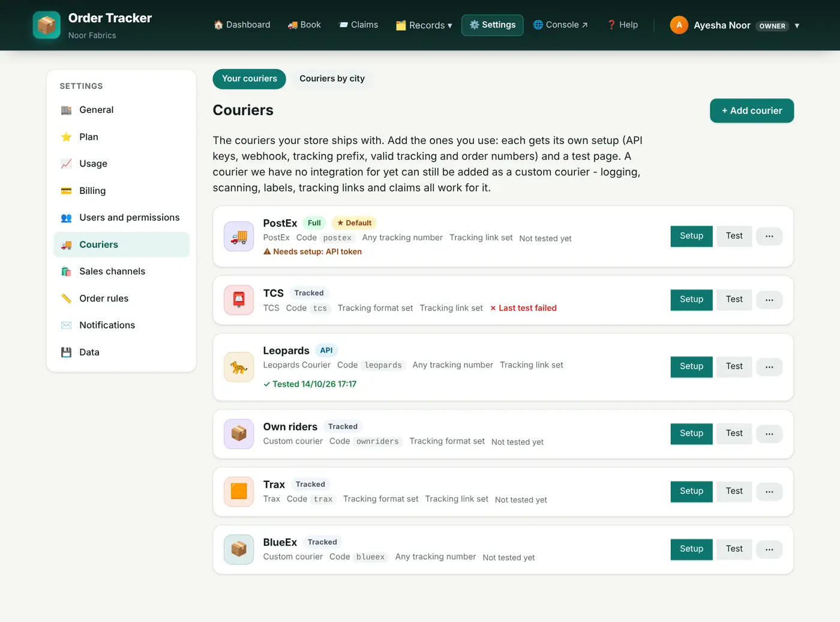Go to Dashboard in top navigation

point(242,25)
